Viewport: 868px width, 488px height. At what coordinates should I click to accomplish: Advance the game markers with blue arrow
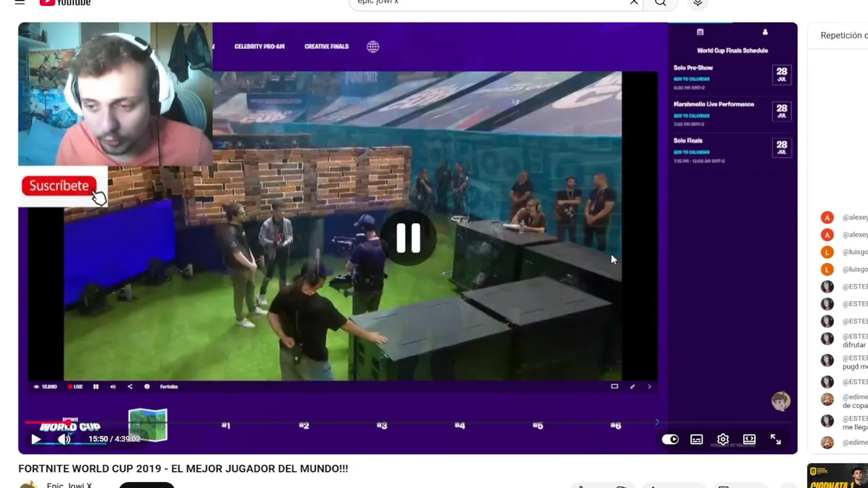(x=656, y=422)
